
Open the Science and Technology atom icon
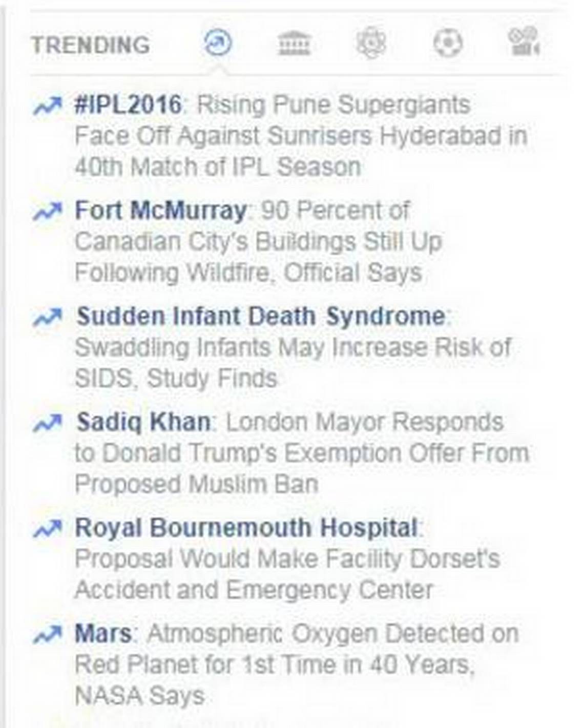(x=370, y=43)
